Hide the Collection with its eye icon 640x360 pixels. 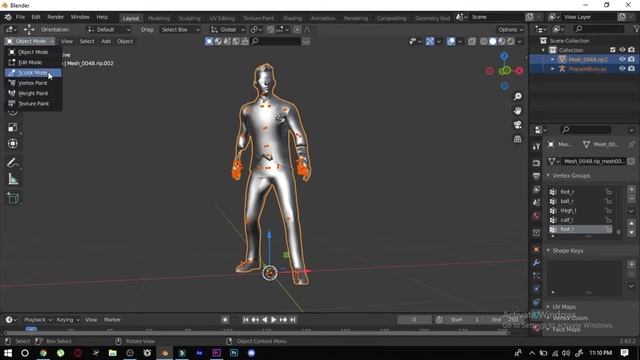[x=622, y=50]
